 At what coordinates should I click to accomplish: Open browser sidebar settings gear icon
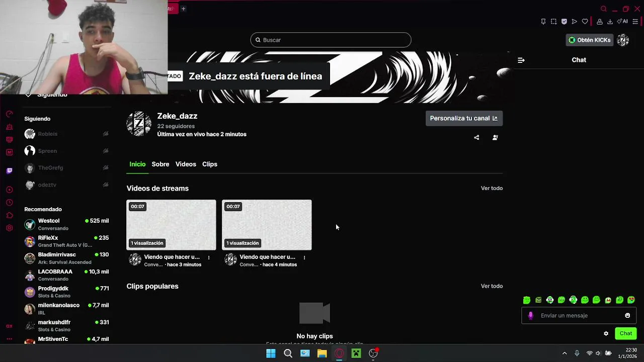(9, 228)
